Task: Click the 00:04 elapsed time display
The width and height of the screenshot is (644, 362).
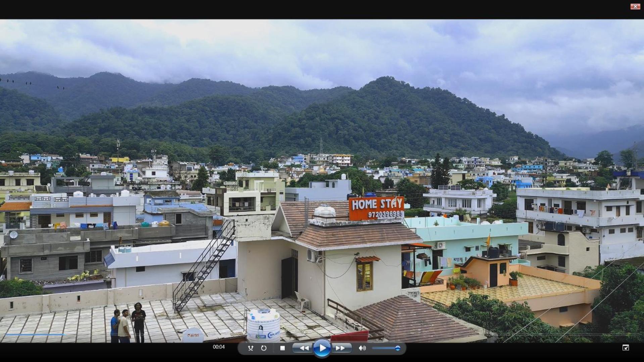Action: coord(219,347)
